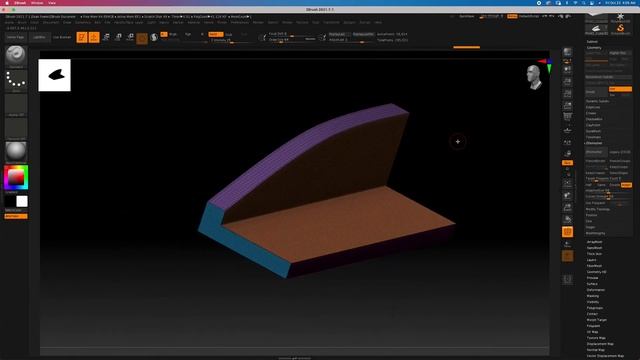Select the Rotate transform tool

point(130,37)
